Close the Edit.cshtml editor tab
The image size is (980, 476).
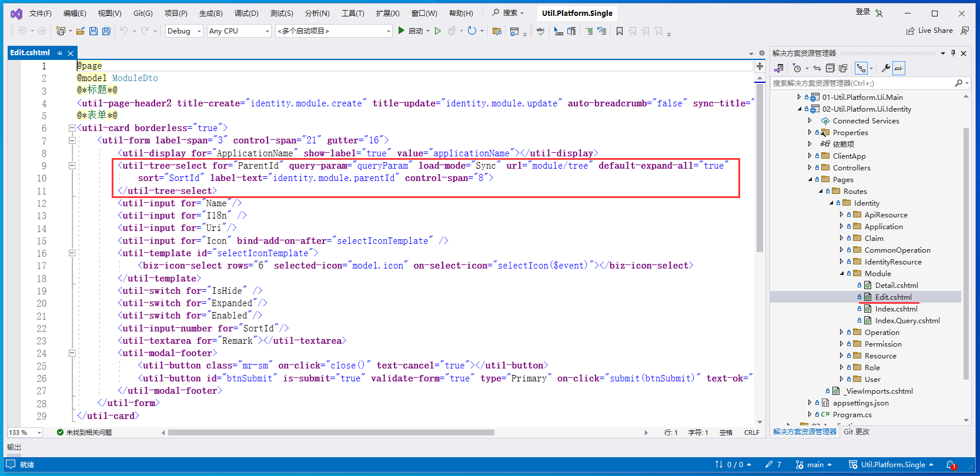pos(71,53)
